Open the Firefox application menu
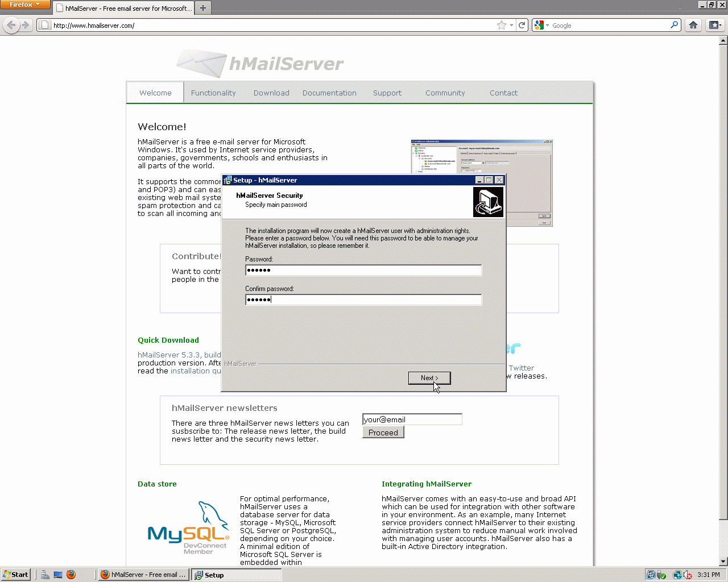The height and width of the screenshot is (582, 728). point(25,5)
